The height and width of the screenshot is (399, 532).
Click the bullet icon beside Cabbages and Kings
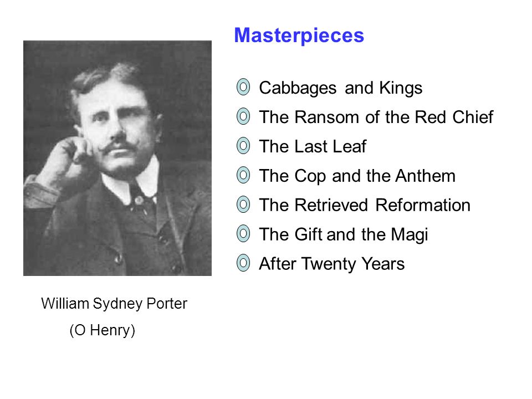[243, 87]
